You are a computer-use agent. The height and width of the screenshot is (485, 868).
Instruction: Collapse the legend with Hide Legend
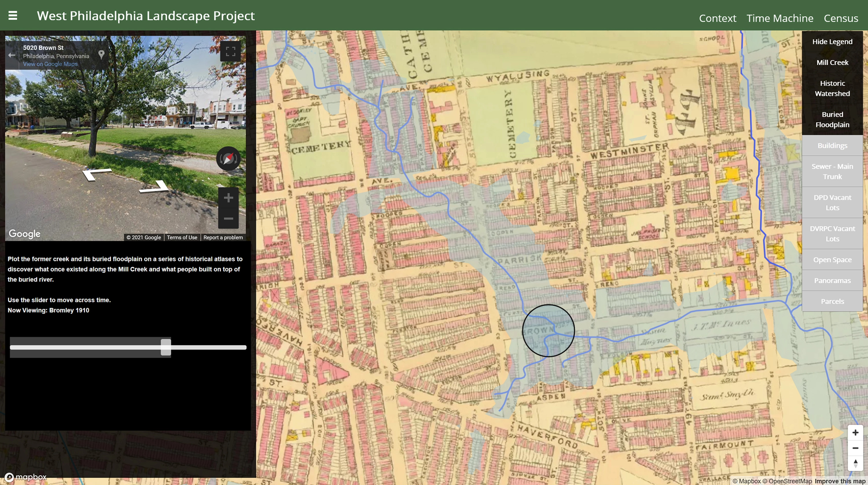point(832,41)
